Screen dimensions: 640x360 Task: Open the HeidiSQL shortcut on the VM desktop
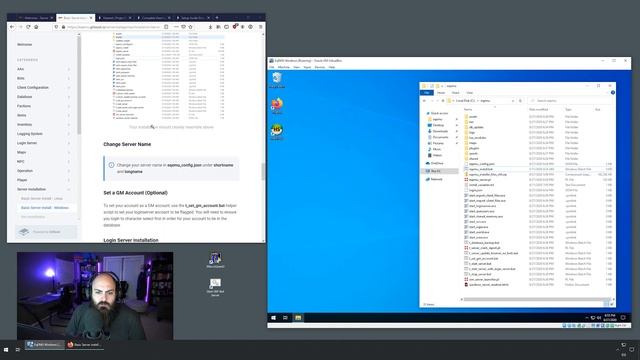click(277, 131)
